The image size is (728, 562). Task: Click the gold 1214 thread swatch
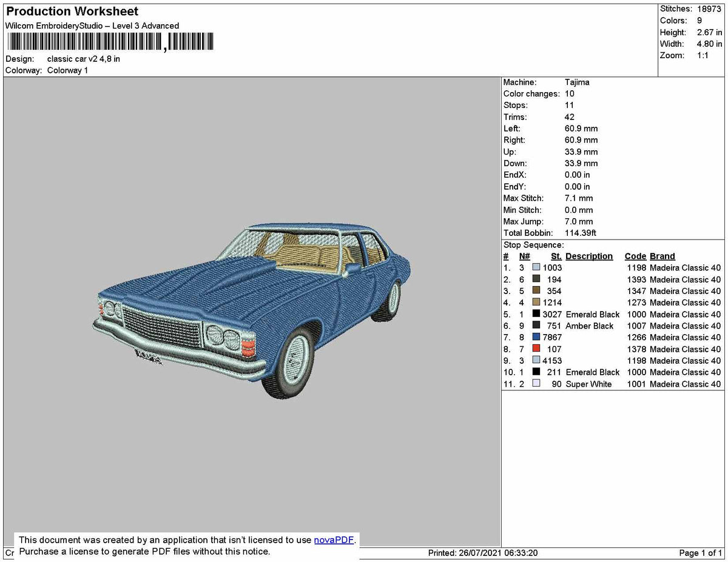536,302
